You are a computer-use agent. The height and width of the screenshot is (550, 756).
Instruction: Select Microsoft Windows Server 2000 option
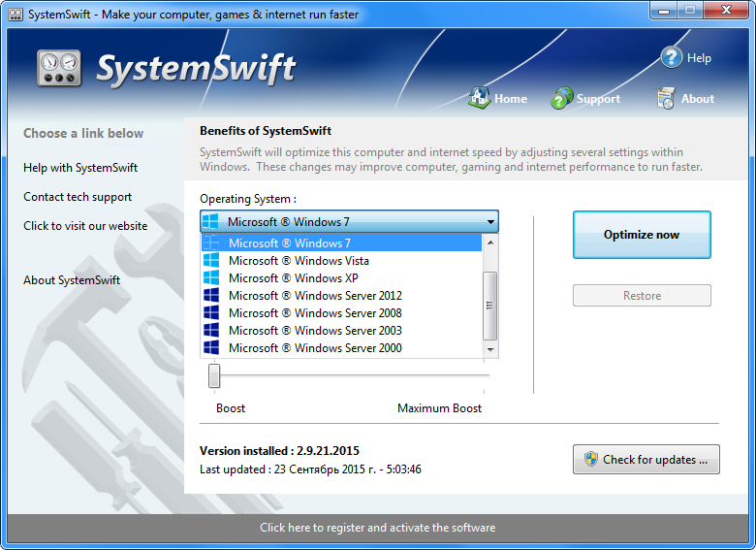click(341, 348)
